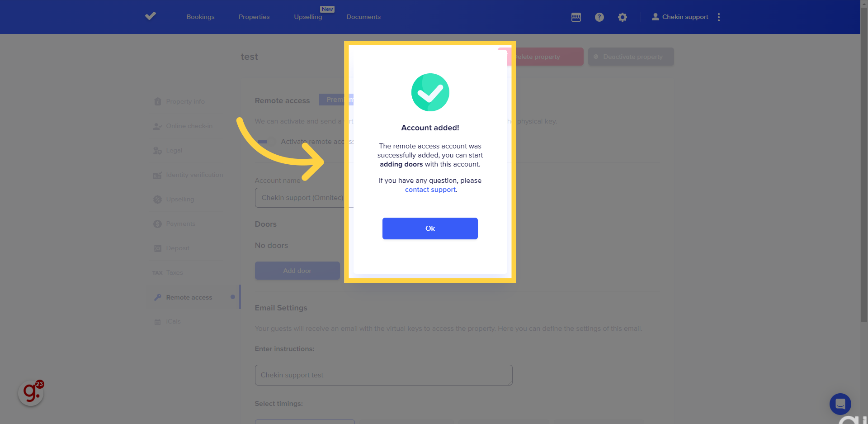Select Remote access in sidebar

[x=189, y=297]
